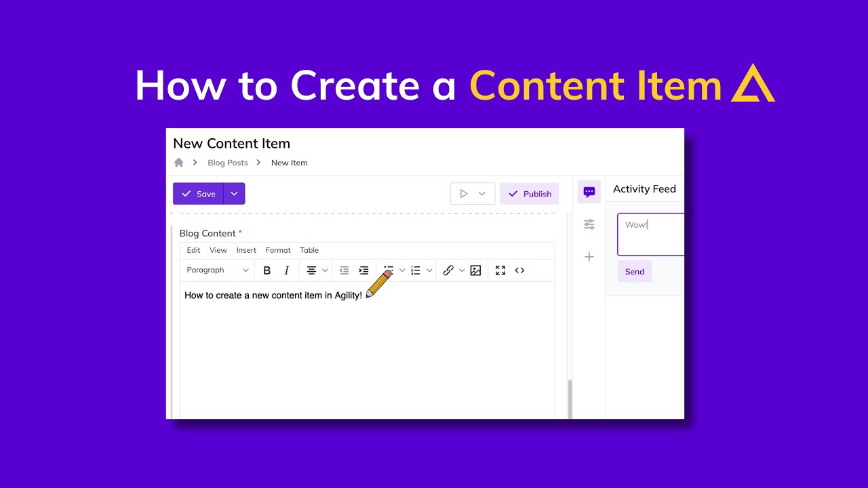This screenshot has height=488, width=868.
Task: Open the Paragraph style dropdown
Action: [218, 270]
